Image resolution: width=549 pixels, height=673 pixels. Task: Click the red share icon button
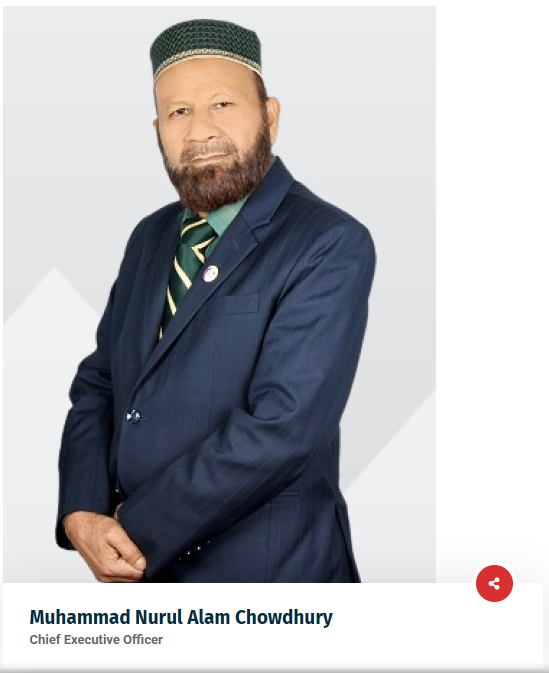(494, 583)
